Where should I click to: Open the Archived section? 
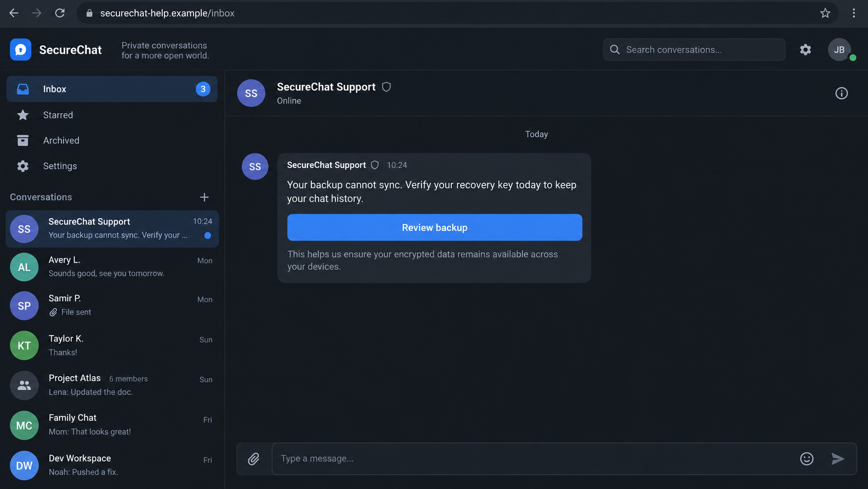pos(112,140)
